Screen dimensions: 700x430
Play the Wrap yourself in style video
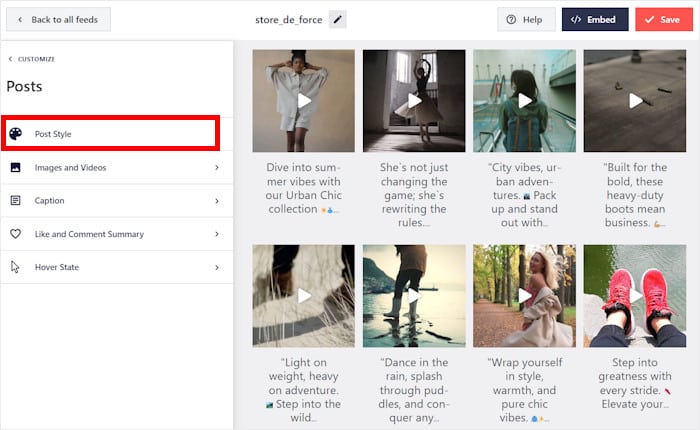[525, 296]
